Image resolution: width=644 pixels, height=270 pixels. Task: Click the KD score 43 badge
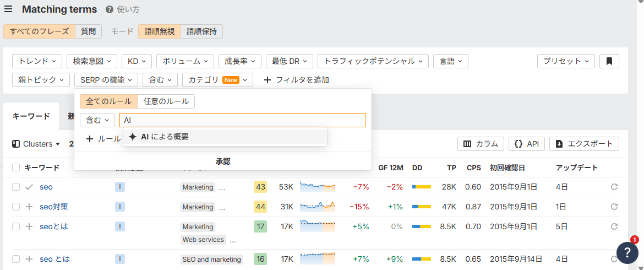point(260,187)
